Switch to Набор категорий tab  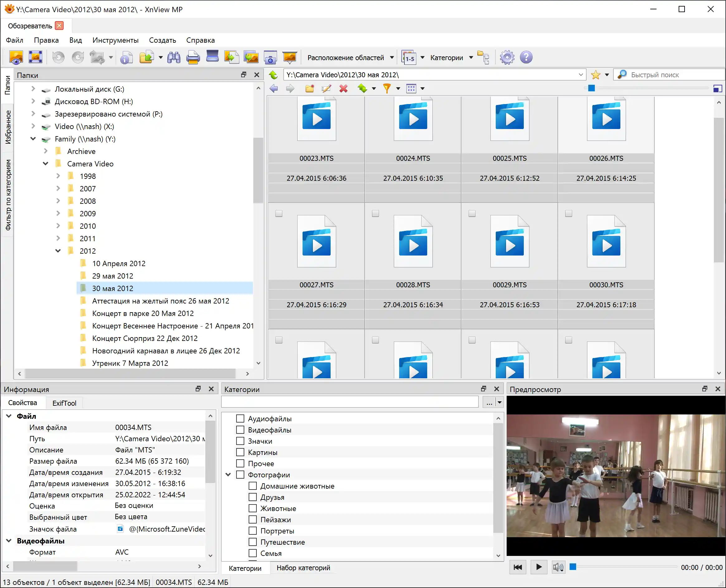pyautogui.click(x=303, y=568)
